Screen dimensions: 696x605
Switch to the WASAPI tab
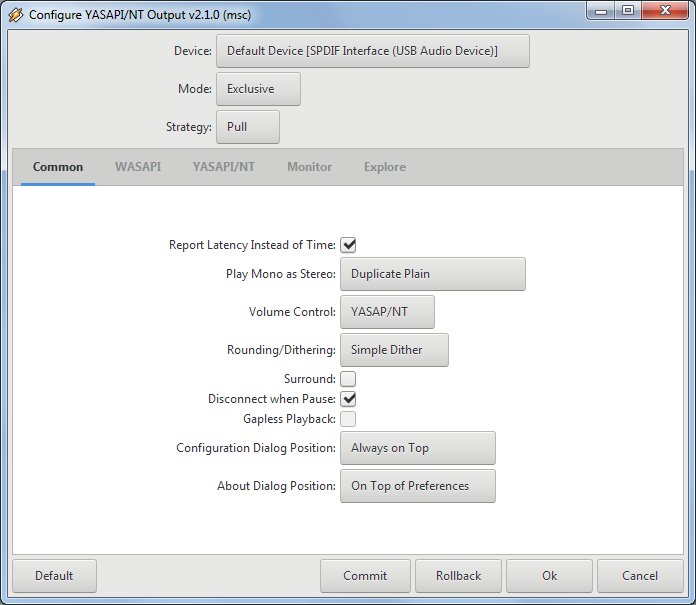pos(138,167)
